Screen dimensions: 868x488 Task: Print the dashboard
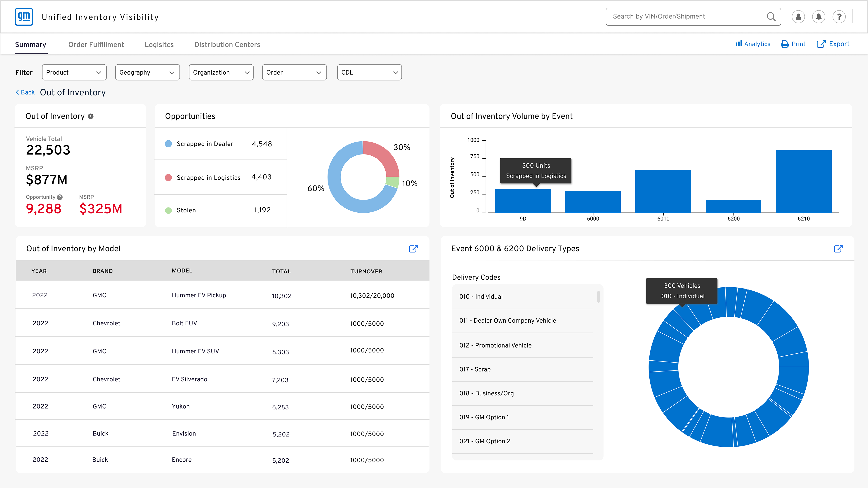click(x=793, y=44)
